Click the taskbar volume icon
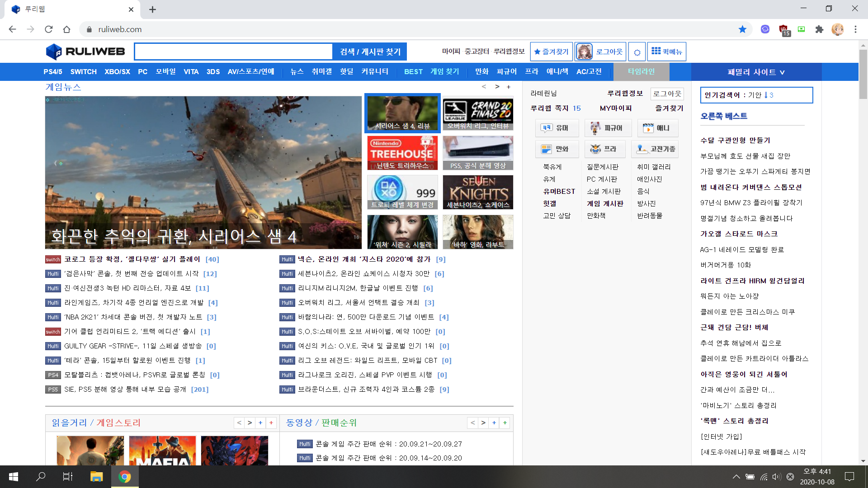868x488 pixels. click(x=777, y=477)
